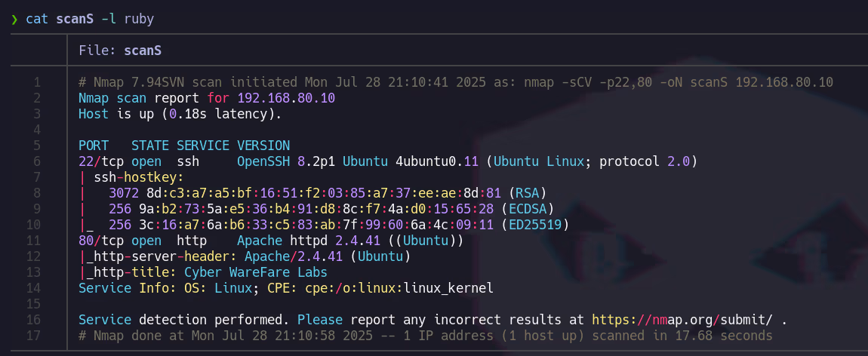Click the VERSION column header
Viewport: 868px width, 356px height.
(263, 146)
